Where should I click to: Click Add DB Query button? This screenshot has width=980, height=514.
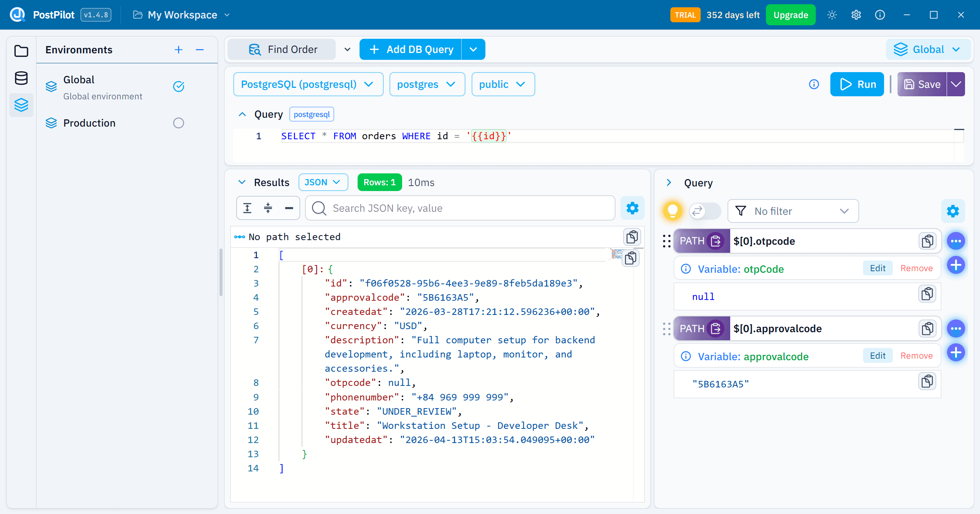[410, 49]
